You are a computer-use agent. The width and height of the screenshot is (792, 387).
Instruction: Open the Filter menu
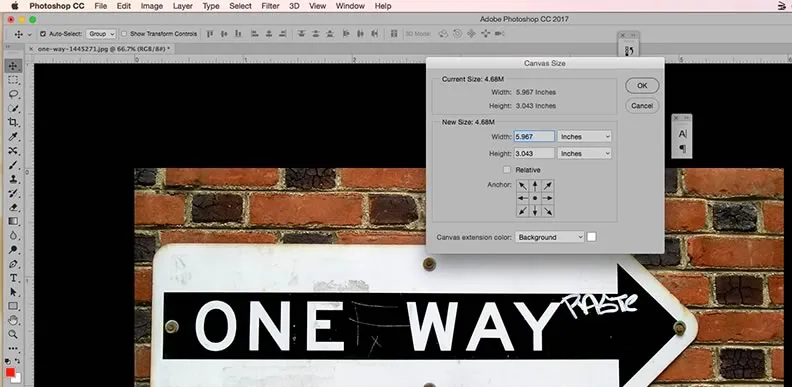(x=270, y=6)
